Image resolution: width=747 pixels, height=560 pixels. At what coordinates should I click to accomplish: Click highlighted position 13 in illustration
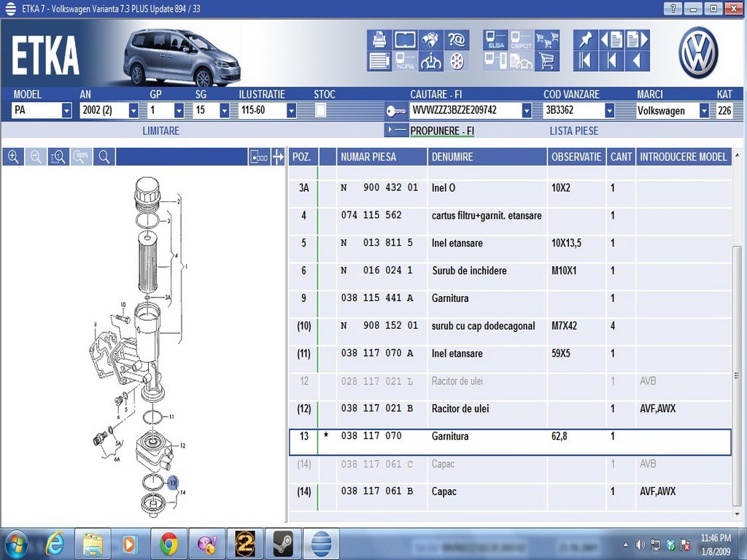click(x=172, y=483)
